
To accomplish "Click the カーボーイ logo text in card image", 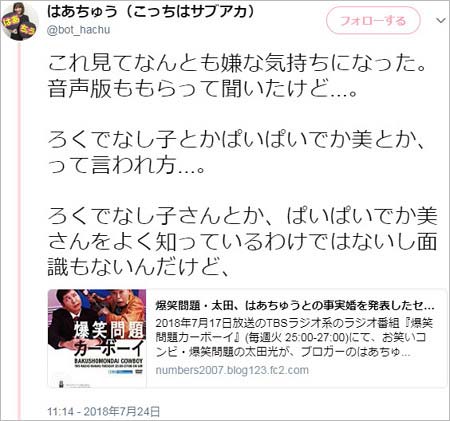I will pyautogui.click(x=109, y=348).
